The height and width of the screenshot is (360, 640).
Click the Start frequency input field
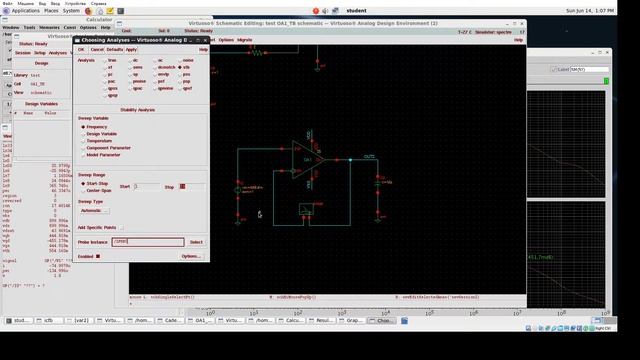[147, 187]
